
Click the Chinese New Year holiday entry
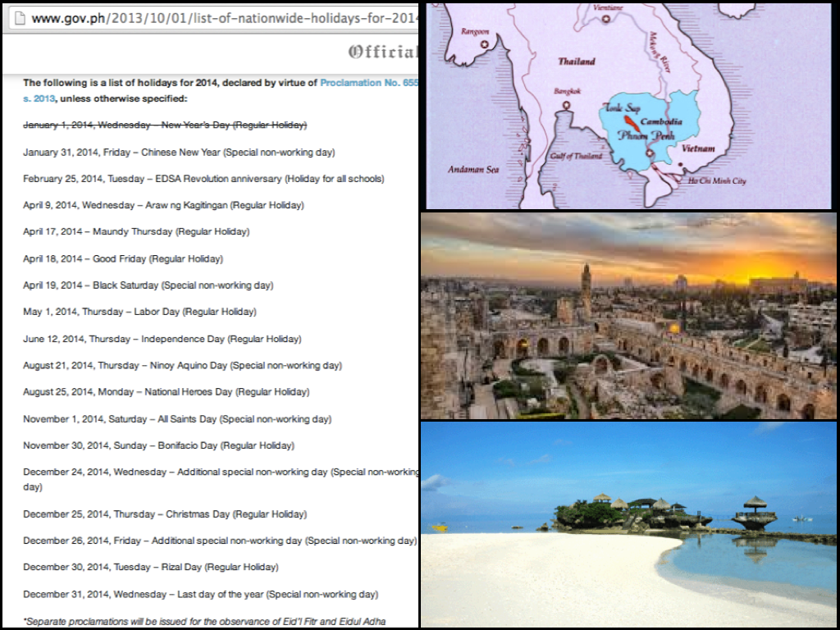tap(179, 152)
